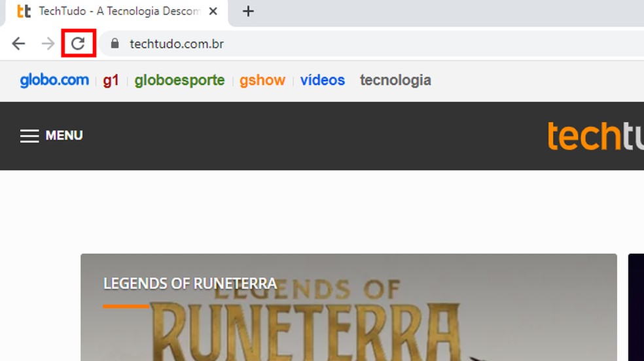Click the browser forward arrow
The height and width of the screenshot is (361, 644).
pyautogui.click(x=48, y=43)
